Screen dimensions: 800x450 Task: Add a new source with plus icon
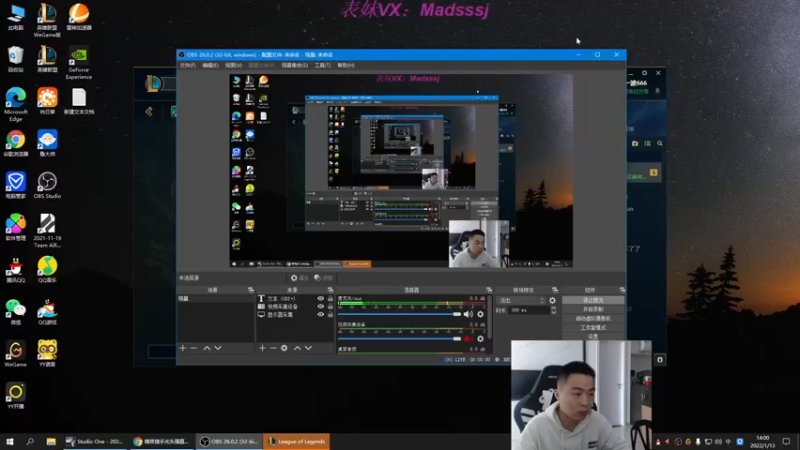(x=262, y=348)
